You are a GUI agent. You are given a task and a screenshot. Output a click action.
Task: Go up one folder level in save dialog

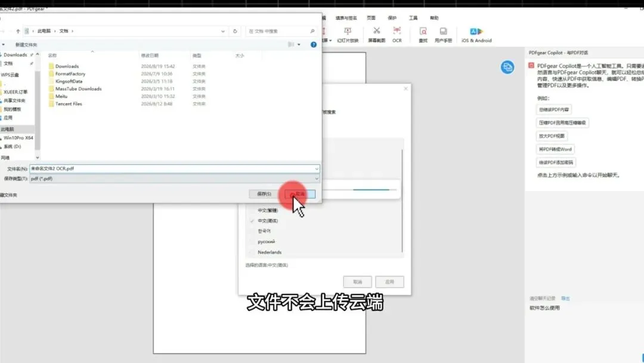tap(18, 31)
